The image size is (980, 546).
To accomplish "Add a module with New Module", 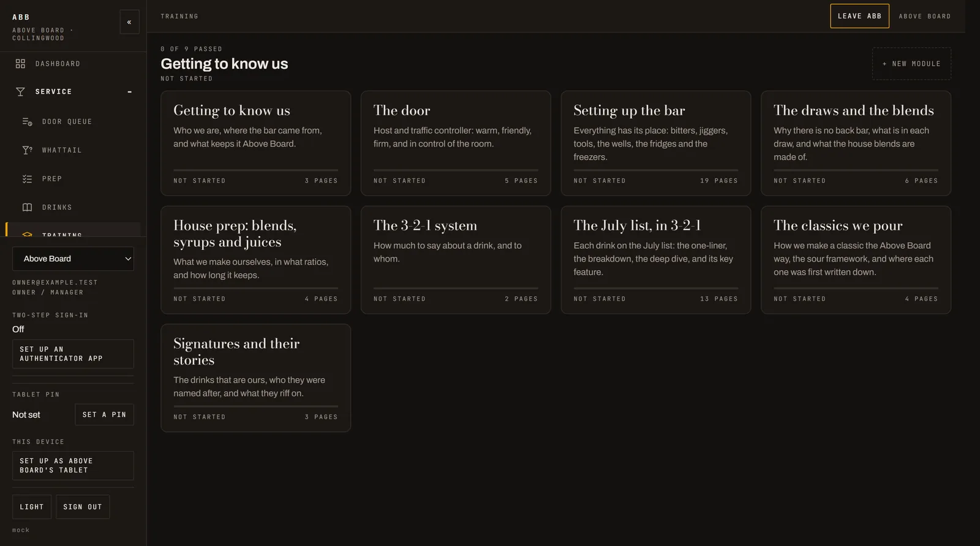I will (911, 64).
